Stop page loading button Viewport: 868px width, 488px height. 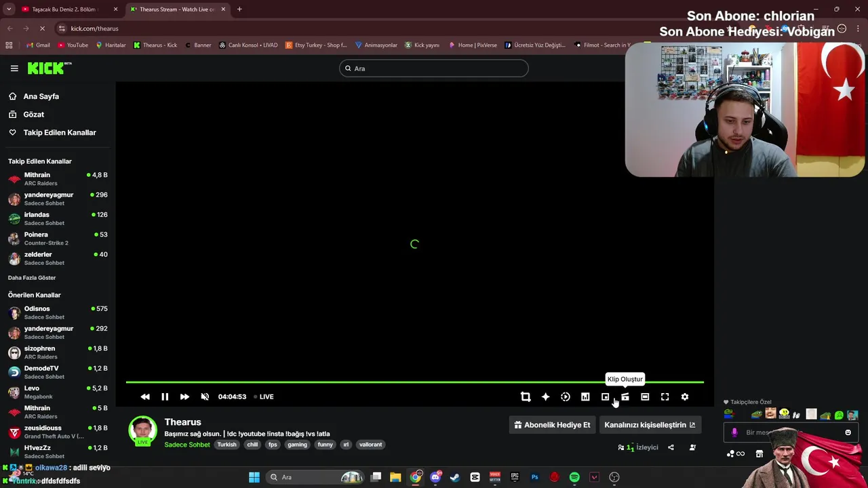[42, 28]
